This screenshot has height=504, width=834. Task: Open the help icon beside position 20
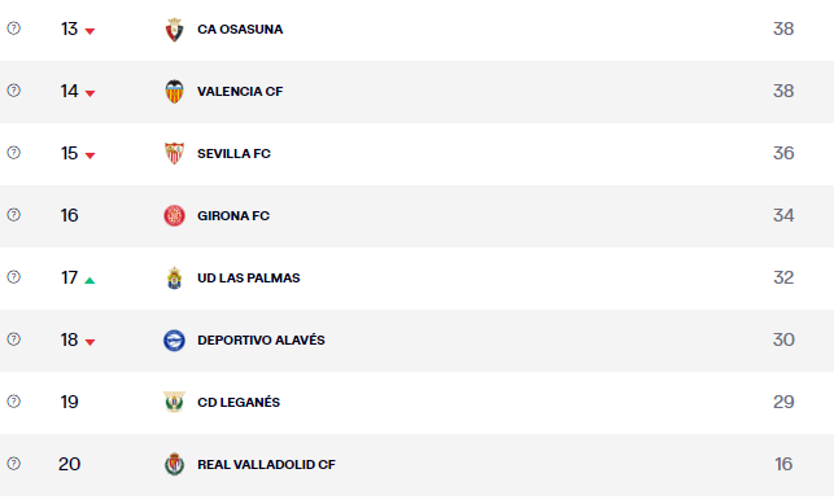(14, 464)
